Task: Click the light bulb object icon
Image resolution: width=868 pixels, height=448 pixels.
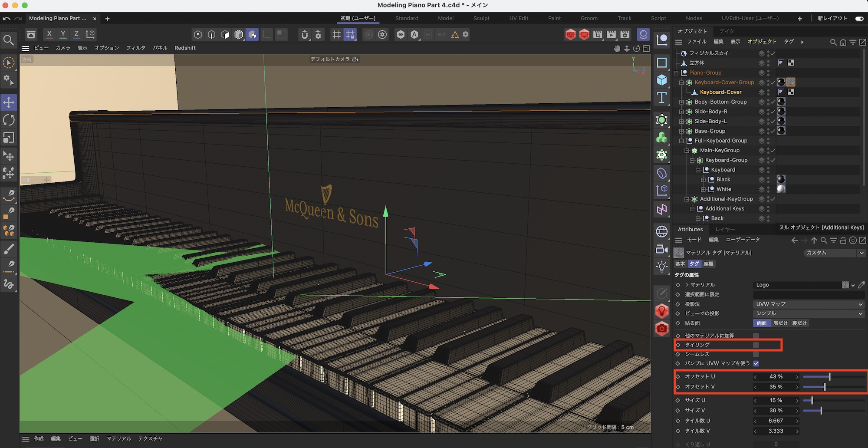Action: tap(661, 266)
